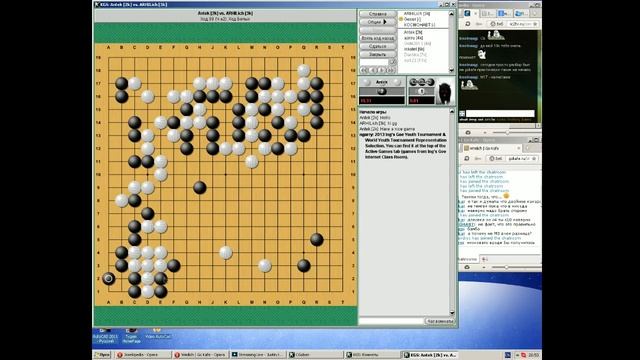This screenshot has height=360, width=640.
Task: Click the black player's avatar picture
Action: point(445,91)
